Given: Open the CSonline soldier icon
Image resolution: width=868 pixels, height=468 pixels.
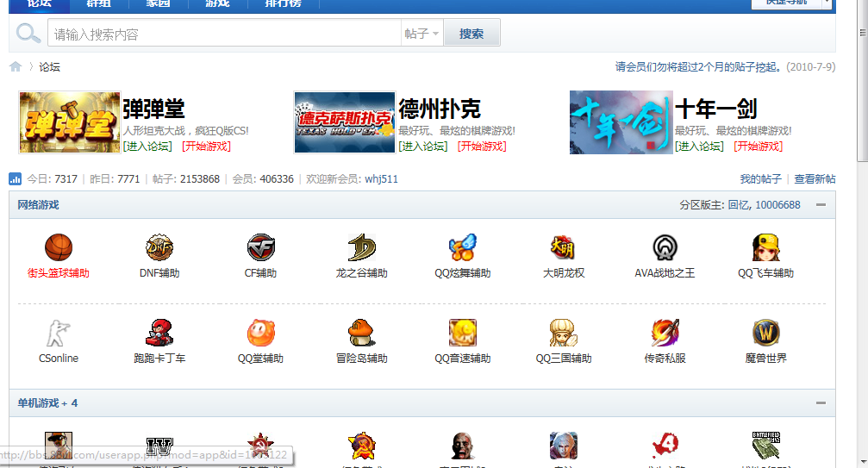Looking at the screenshot, I should 59,333.
